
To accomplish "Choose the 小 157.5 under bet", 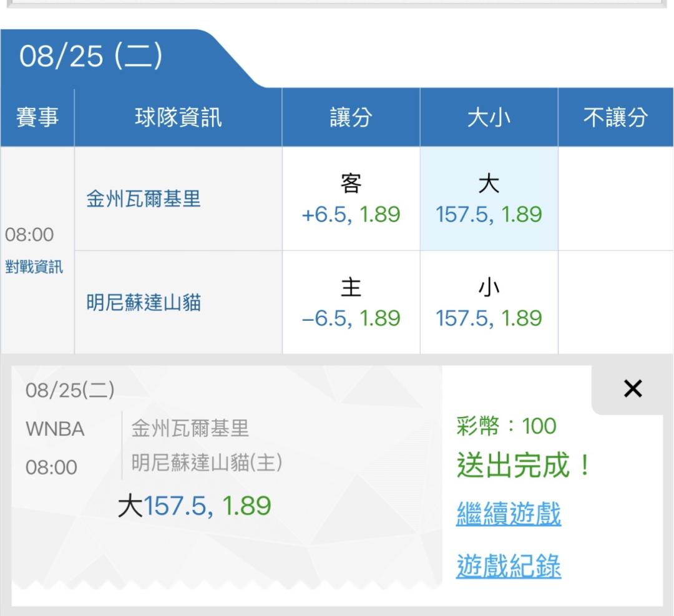I will pyautogui.click(x=489, y=302).
